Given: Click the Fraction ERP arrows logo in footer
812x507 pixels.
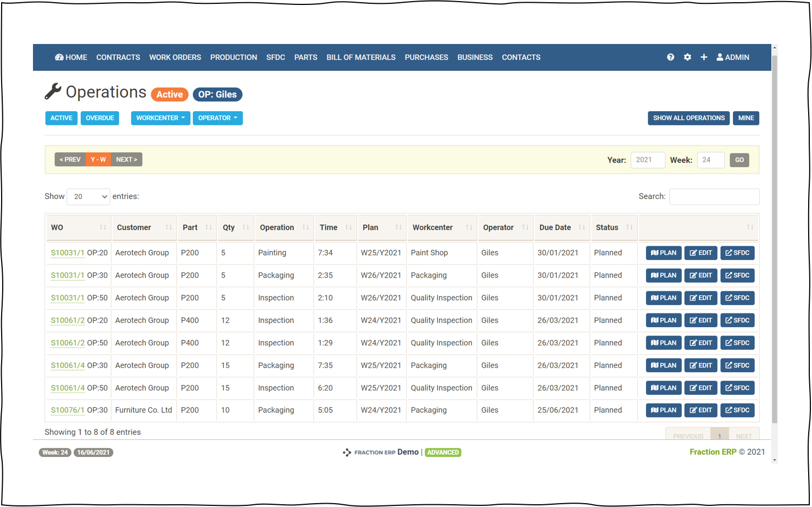Looking at the screenshot, I should coord(347,452).
